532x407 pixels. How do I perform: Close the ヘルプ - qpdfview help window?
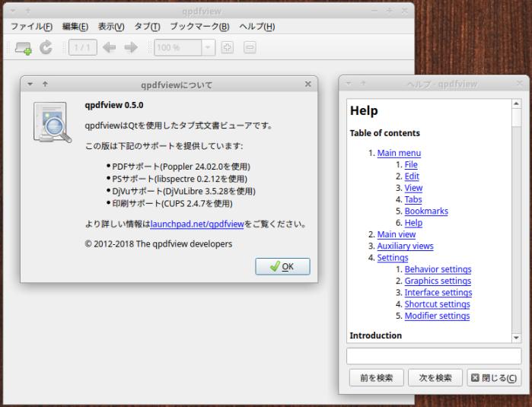pyautogui.click(x=519, y=84)
